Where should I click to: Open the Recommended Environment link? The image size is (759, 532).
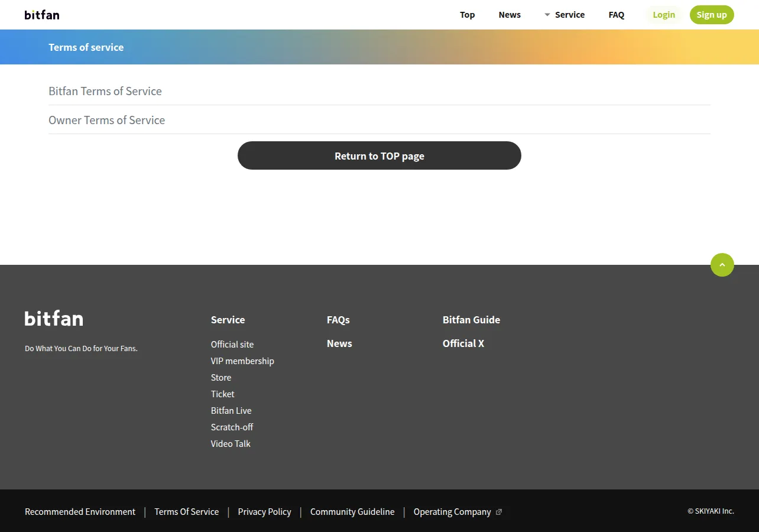[80, 512]
